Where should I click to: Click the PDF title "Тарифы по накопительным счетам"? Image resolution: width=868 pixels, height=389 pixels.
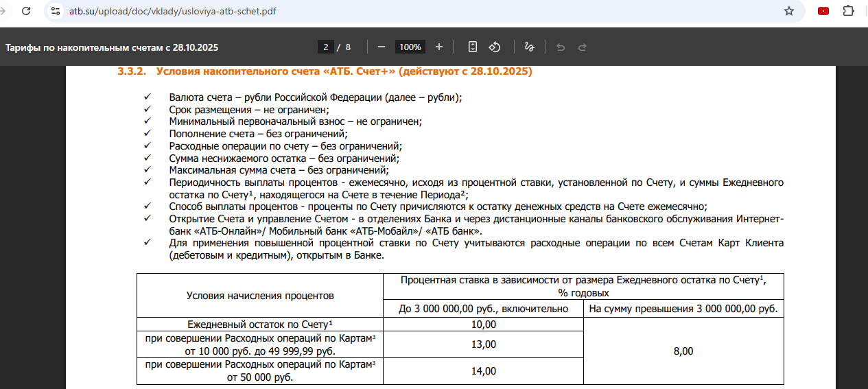tap(112, 47)
